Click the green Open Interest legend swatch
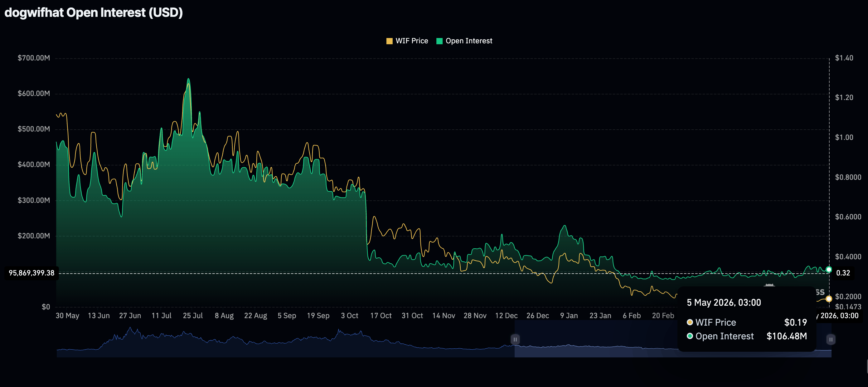 tap(439, 41)
